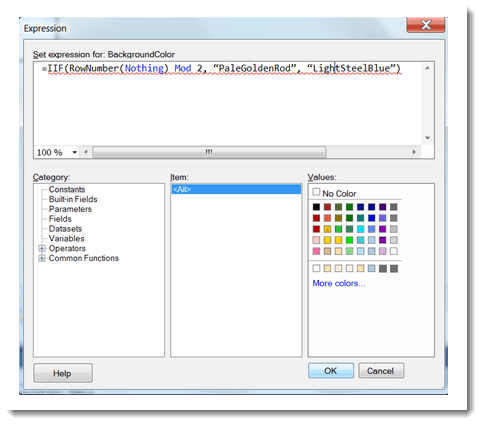Pick the black color swatch
Image resolution: width=482 pixels, height=425 pixels.
click(x=316, y=207)
